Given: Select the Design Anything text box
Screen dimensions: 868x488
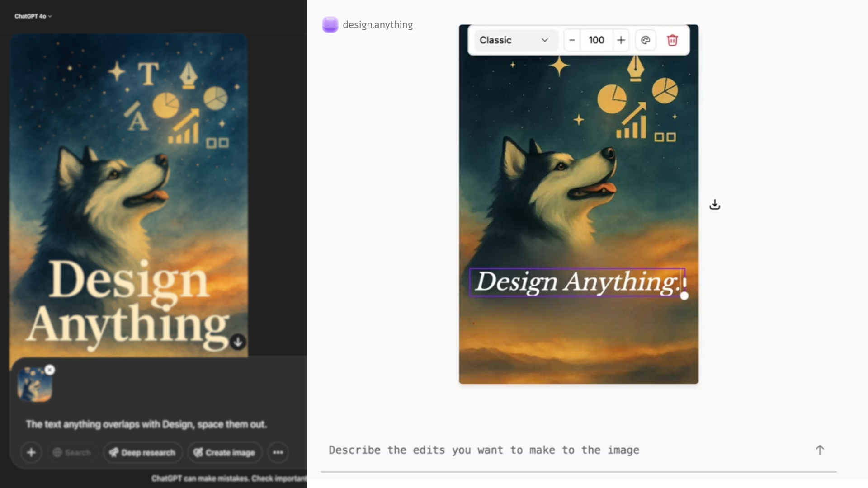Looking at the screenshot, I should [576, 282].
